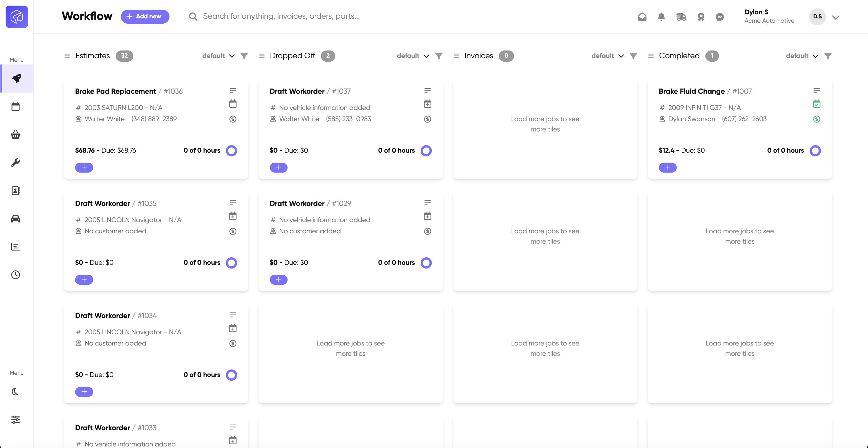Click green dollar icon on Brake Fluid Change card

tap(817, 119)
